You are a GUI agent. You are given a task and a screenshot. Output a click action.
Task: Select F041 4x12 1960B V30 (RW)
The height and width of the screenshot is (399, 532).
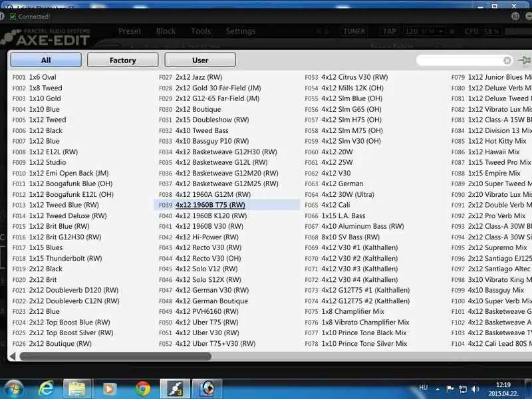[201, 226]
